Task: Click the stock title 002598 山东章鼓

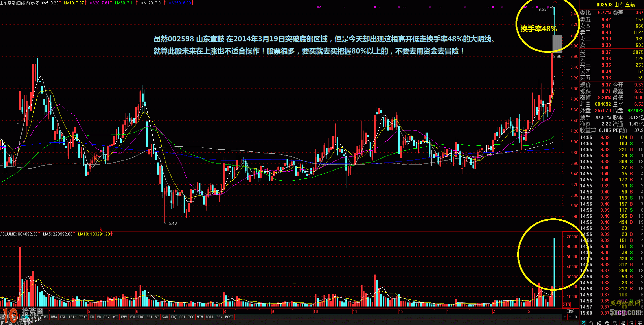Action: click(616, 5)
